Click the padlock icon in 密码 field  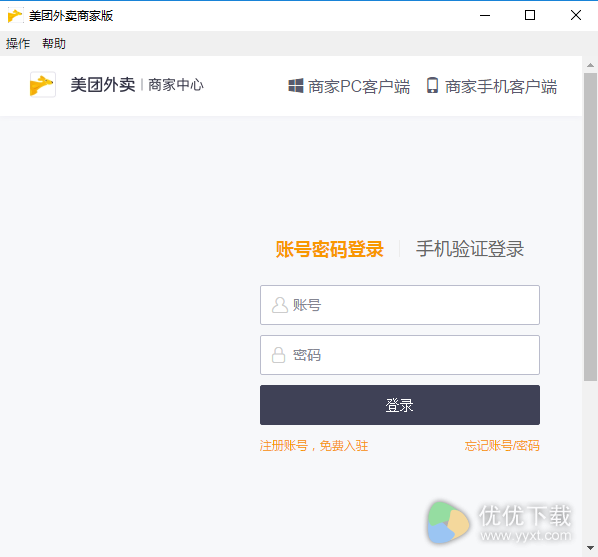click(278, 355)
